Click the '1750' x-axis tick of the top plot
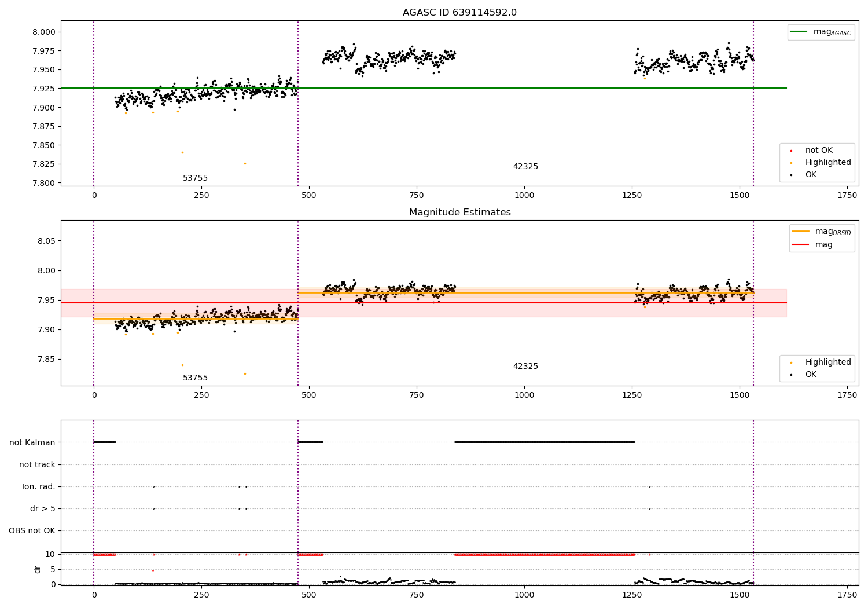Viewport: 868px width, 608px height. tap(847, 195)
